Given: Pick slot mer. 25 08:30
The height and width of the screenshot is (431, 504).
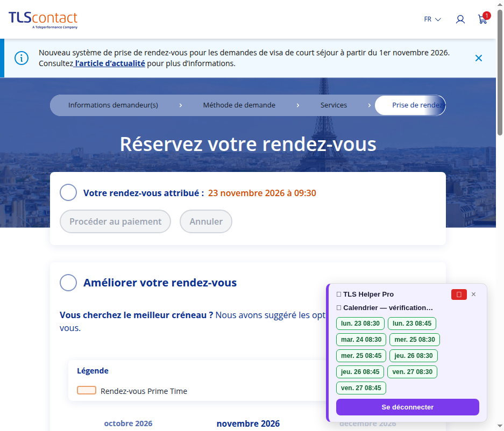Looking at the screenshot, I should tap(415, 340).
